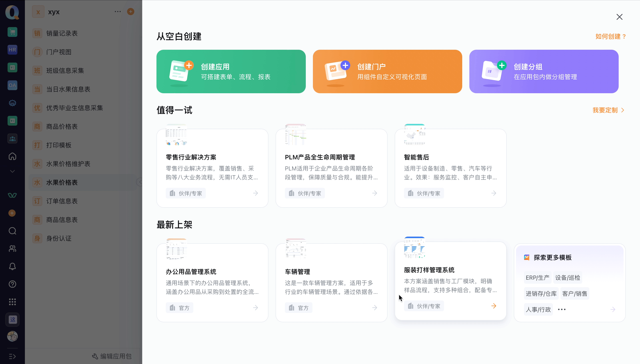Open the team people app icon in rail
The height and width of the screenshot is (364, 640).
coord(12,138)
